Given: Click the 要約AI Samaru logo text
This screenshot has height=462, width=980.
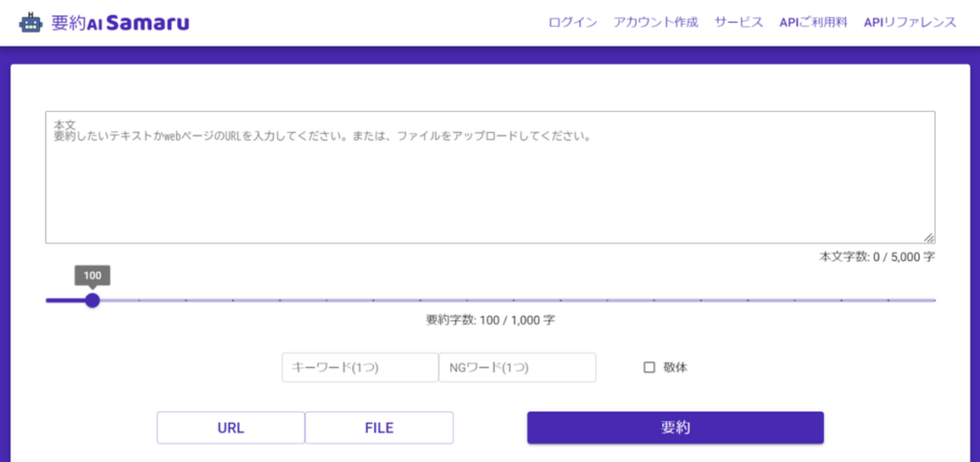Looking at the screenshot, I should click(x=120, y=23).
